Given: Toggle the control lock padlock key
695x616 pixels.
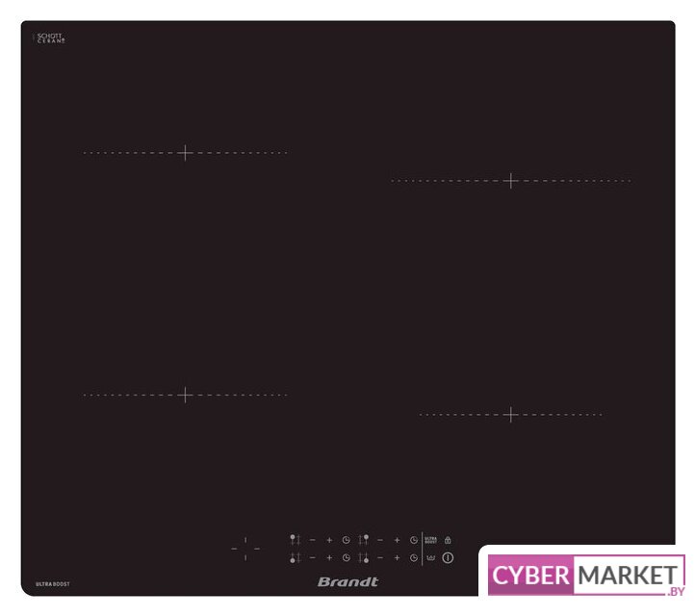Looking at the screenshot, I should click(x=448, y=540).
